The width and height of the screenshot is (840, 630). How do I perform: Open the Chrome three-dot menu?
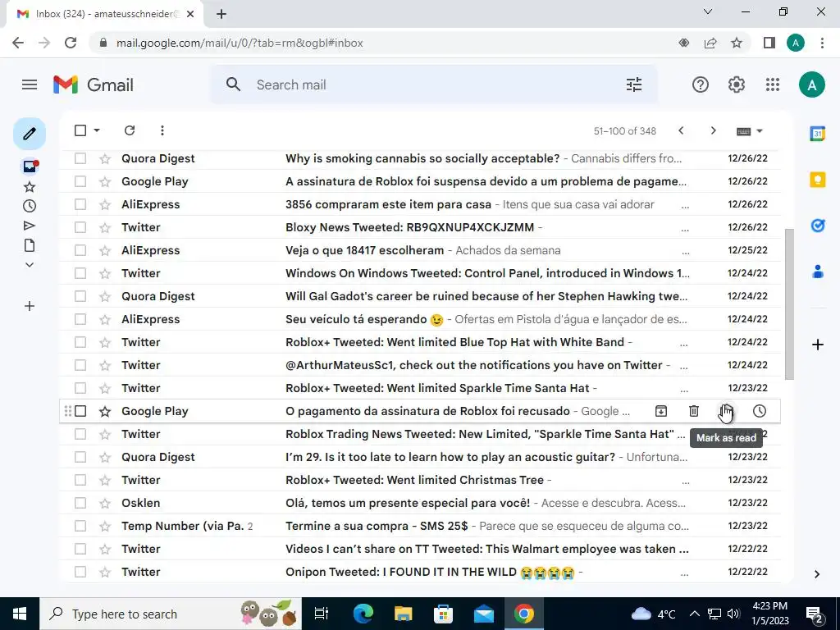click(822, 43)
